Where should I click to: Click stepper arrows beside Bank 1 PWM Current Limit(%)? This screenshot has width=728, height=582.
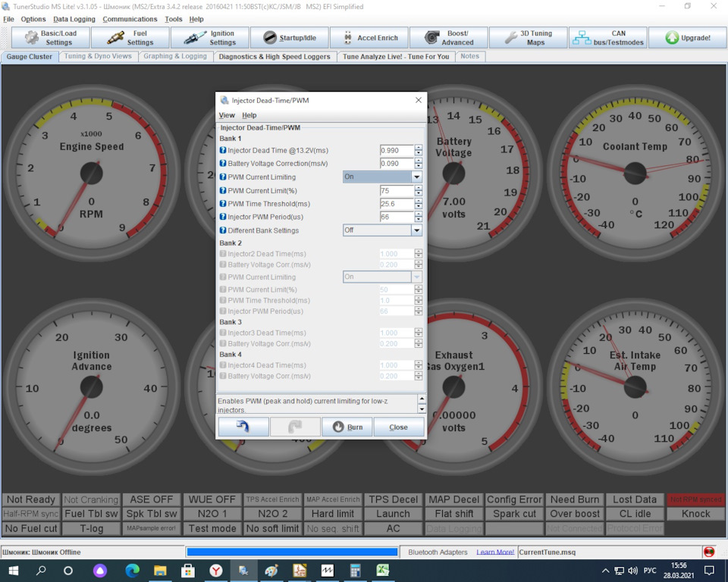(x=419, y=190)
